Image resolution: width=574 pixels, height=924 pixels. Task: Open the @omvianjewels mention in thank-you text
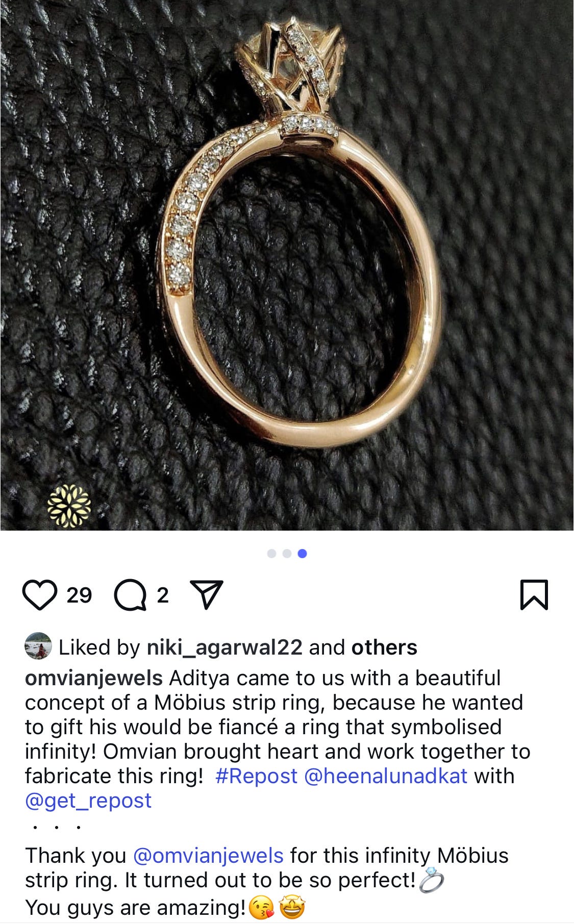coord(208,856)
